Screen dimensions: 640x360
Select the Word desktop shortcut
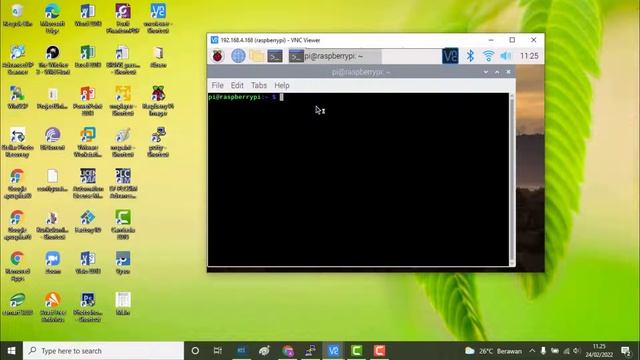88,16
